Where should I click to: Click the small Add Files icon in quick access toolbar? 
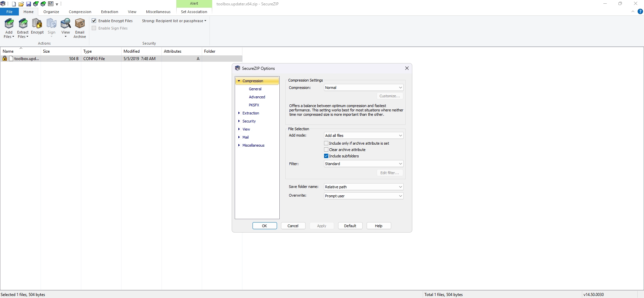36,4
